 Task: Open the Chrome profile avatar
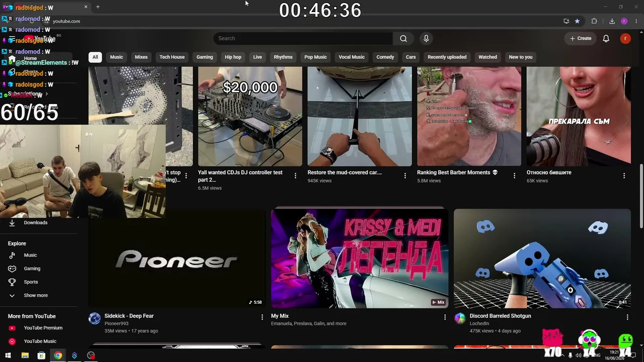(624, 21)
